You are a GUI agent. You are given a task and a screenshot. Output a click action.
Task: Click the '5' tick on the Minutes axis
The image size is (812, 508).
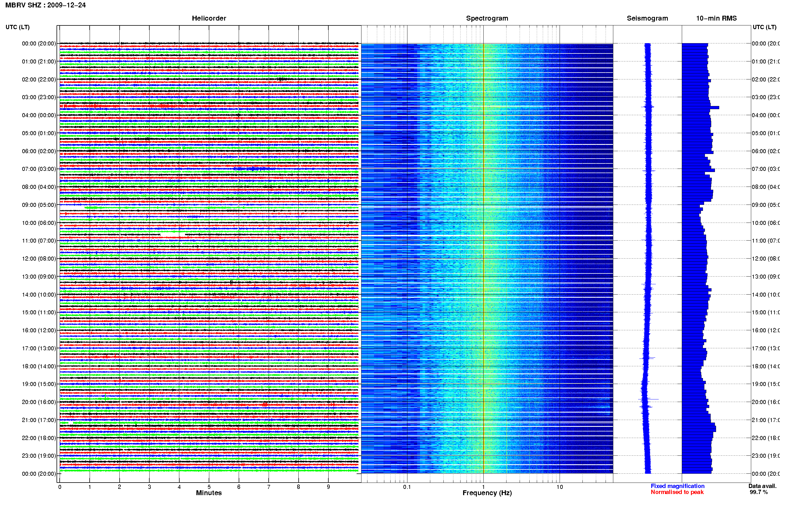(209, 487)
